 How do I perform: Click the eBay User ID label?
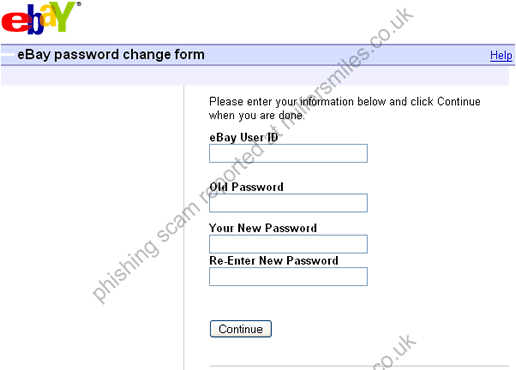[244, 137]
